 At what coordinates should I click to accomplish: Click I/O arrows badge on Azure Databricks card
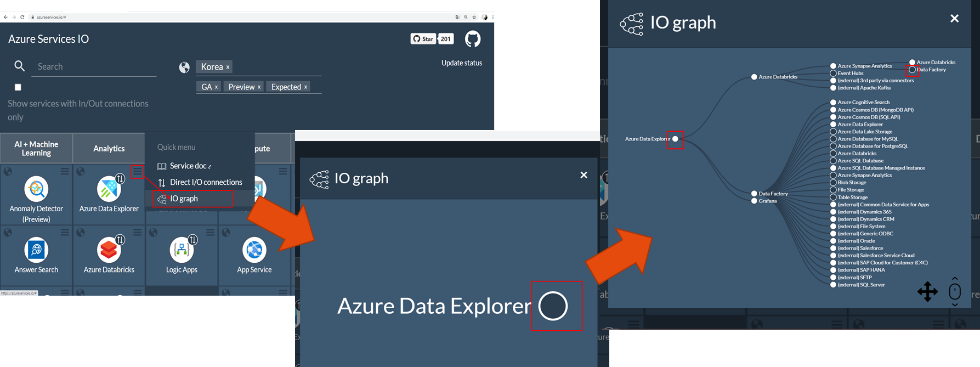tap(120, 240)
